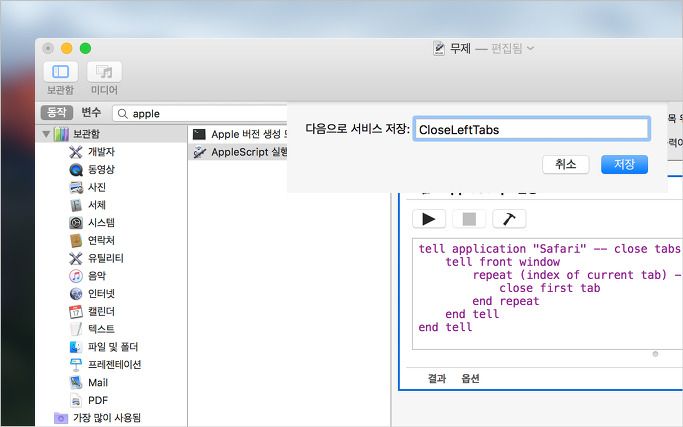Select the 인터넷 internet category icon
The height and width of the screenshot is (427, 683).
click(x=76, y=294)
